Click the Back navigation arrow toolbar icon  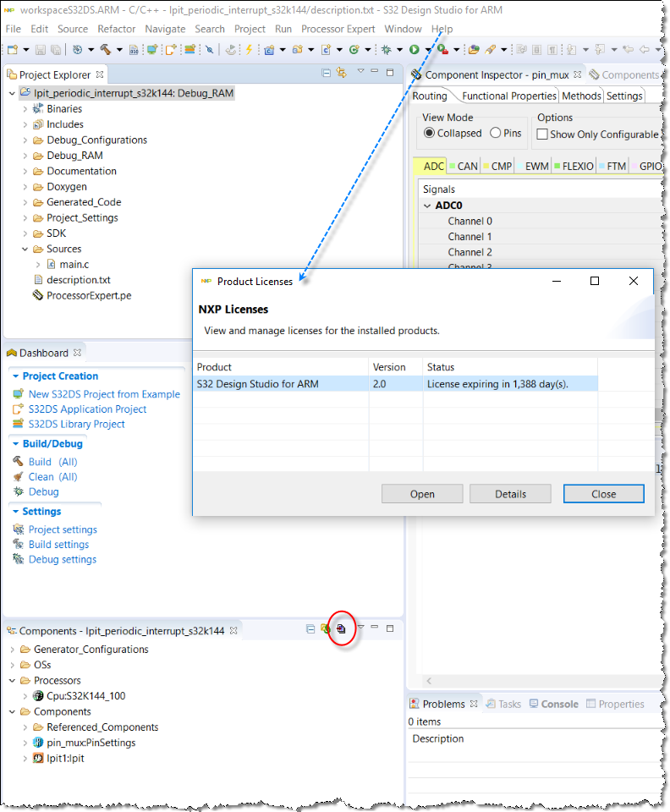coord(645,50)
